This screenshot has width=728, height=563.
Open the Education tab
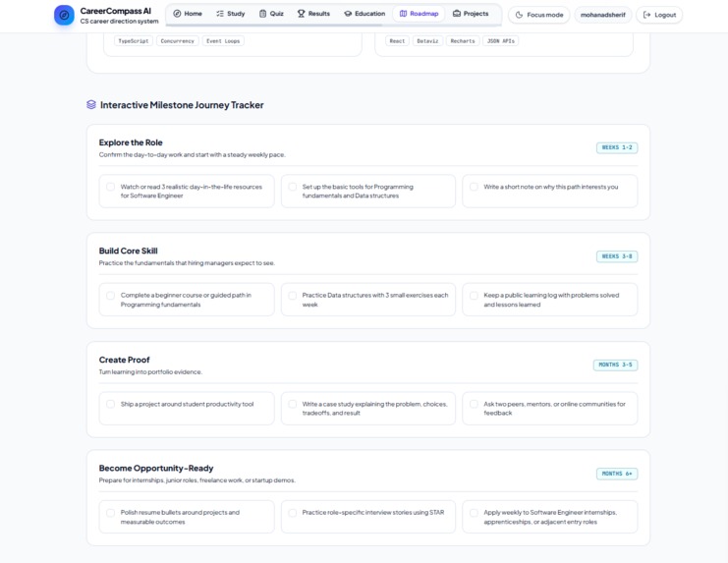364,14
